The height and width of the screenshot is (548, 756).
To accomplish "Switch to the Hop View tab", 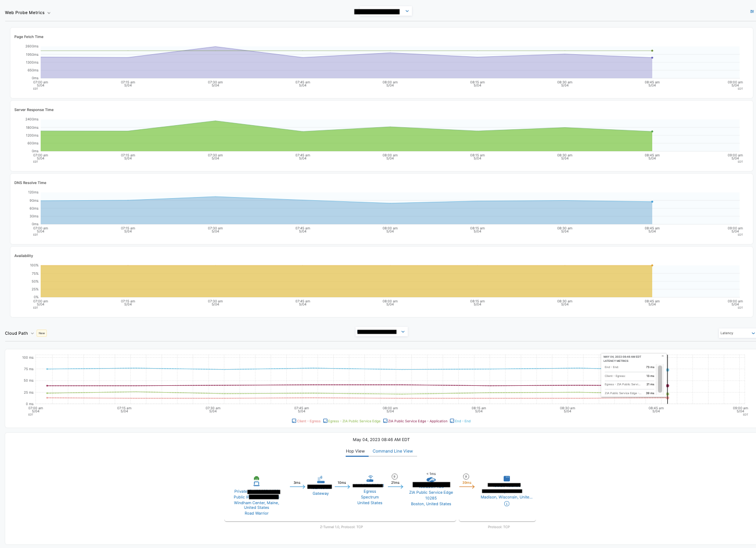I will tap(355, 451).
